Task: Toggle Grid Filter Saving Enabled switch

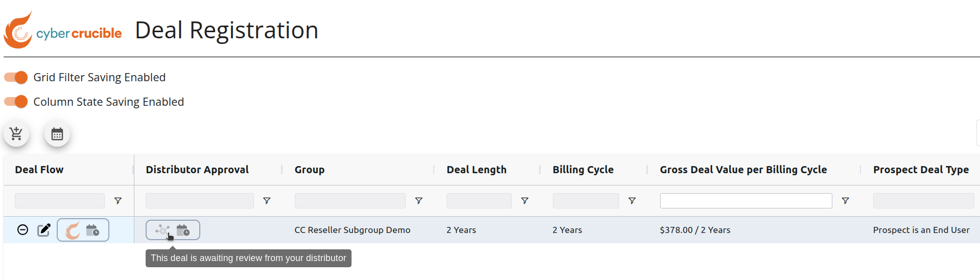Action: click(16, 77)
